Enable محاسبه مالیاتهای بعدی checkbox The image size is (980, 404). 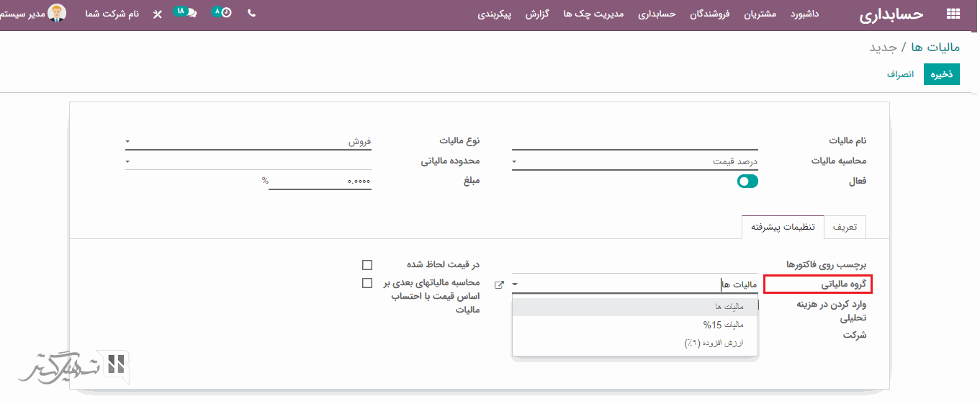coord(367,283)
